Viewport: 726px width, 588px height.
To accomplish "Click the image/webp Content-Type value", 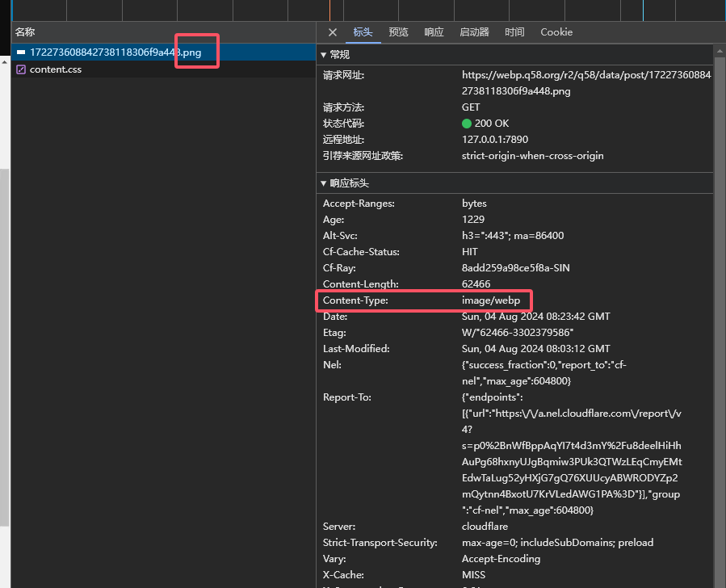I will pyautogui.click(x=491, y=300).
